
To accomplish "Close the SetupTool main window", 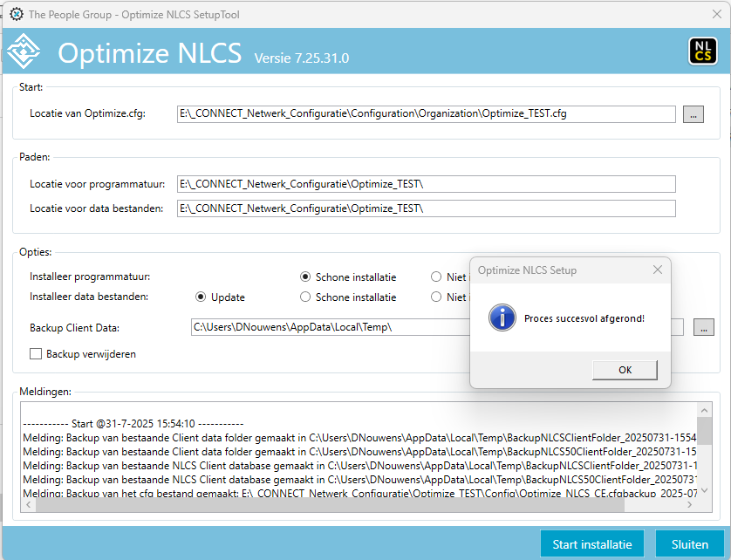I will pyautogui.click(x=717, y=15).
